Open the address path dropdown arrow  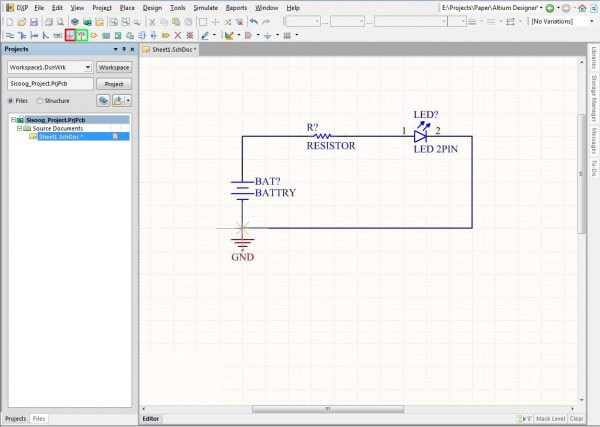point(541,8)
